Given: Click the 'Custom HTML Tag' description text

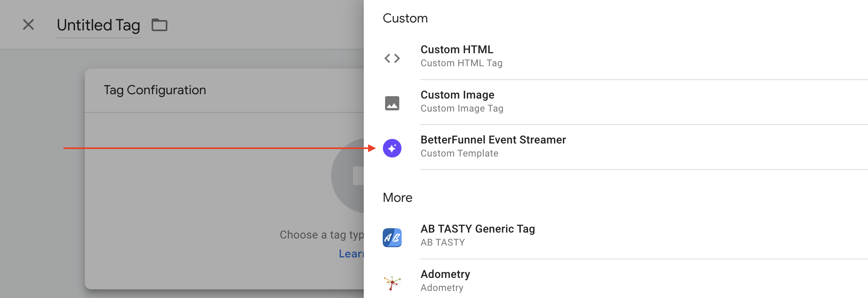Looking at the screenshot, I should pos(461,63).
